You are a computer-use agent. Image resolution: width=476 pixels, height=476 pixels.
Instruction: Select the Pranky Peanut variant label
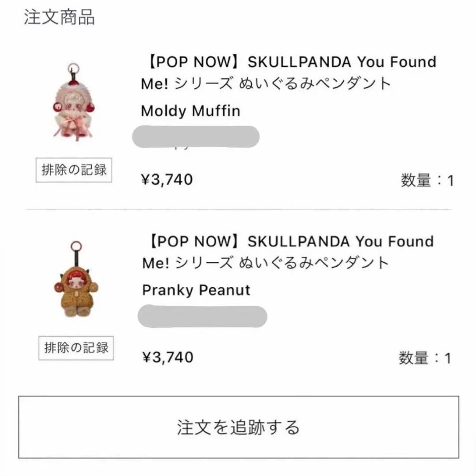coord(196,290)
